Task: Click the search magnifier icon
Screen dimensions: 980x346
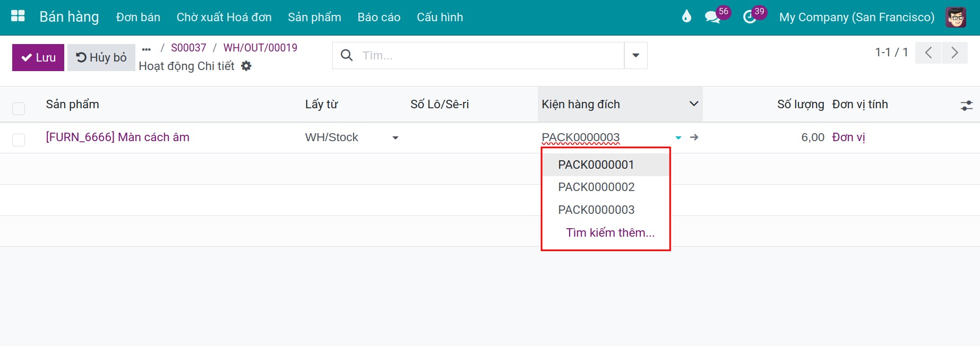Action: [x=347, y=55]
